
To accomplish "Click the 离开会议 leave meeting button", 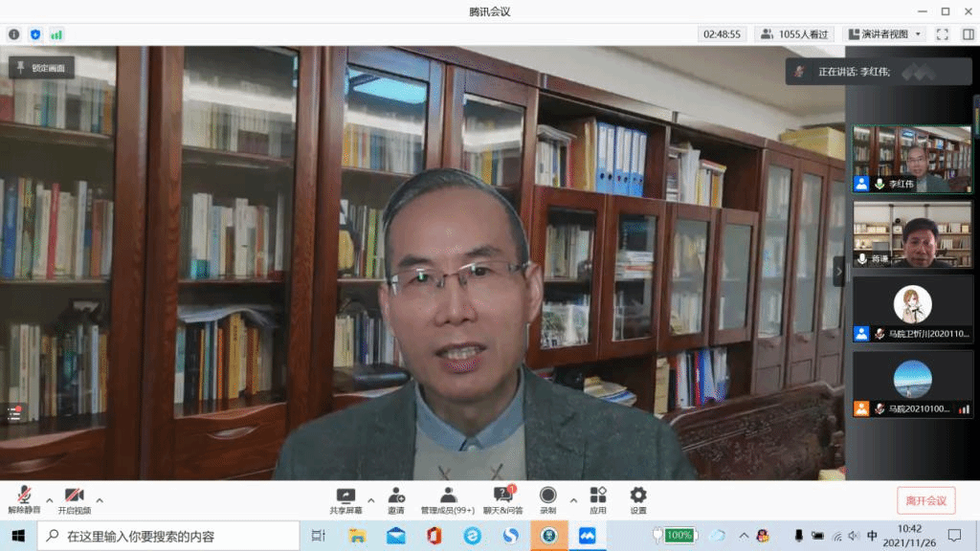I will tap(925, 500).
